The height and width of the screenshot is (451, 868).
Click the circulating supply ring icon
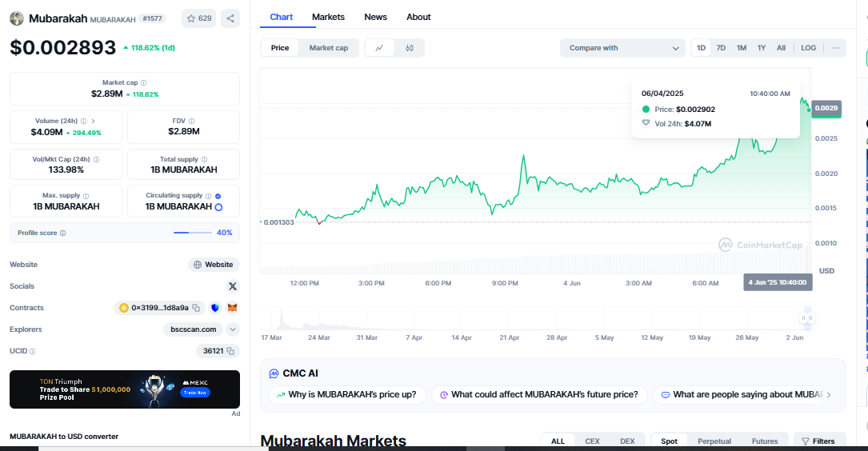coord(218,207)
